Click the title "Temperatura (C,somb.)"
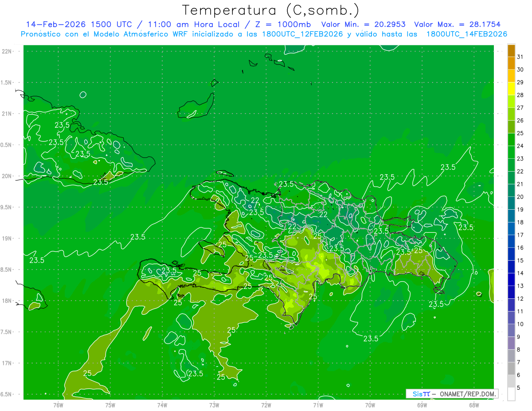This screenshot has height=411, width=532. tap(270, 10)
